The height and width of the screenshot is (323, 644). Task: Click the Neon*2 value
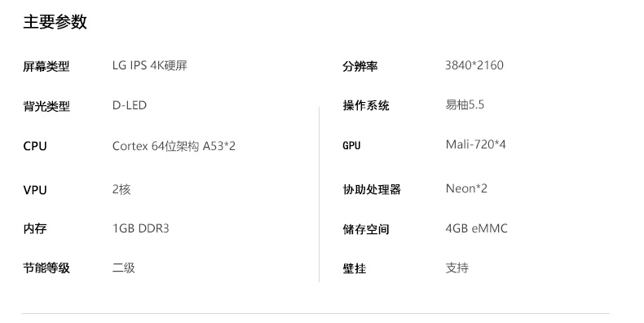pos(466,188)
